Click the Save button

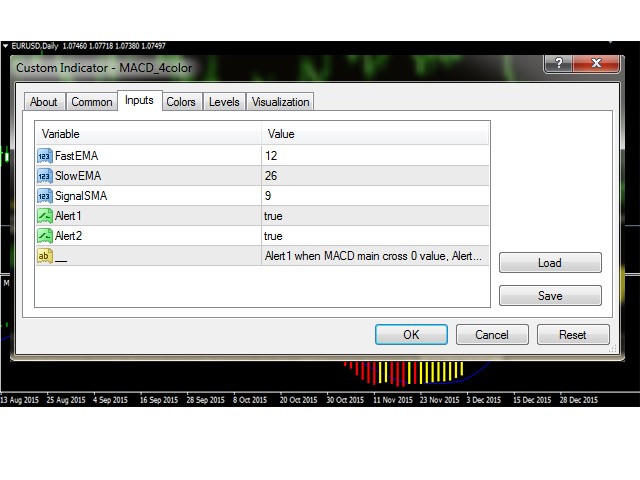coord(550,296)
